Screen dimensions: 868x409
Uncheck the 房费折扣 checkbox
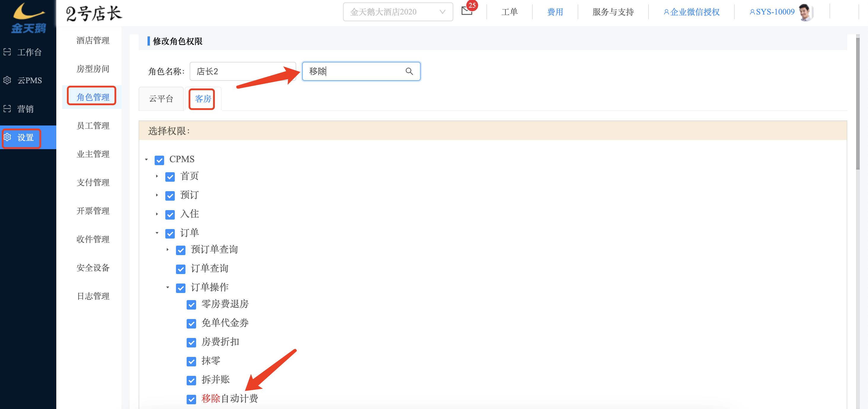191,342
